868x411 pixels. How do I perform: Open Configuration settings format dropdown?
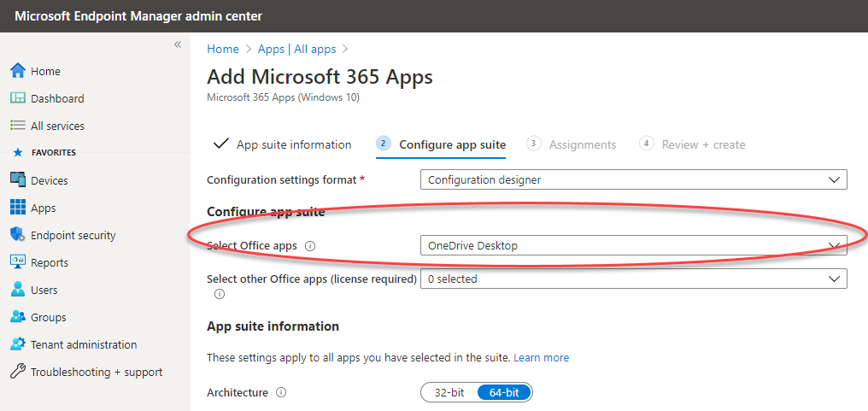tap(633, 180)
